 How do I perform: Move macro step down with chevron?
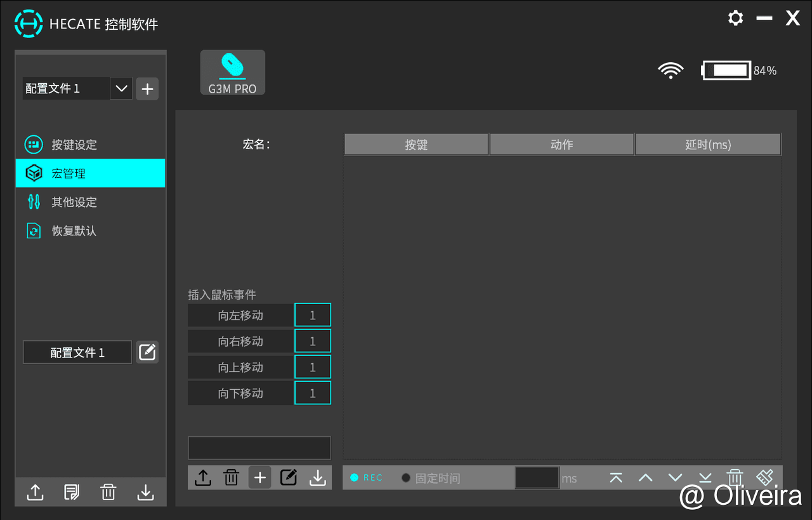tap(675, 477)
